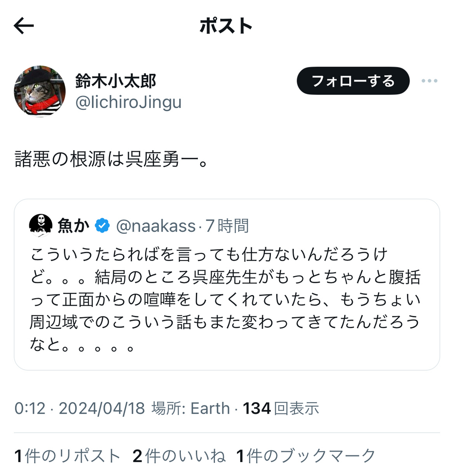View the 134 回表示 view count

click(x=281, y=408)
